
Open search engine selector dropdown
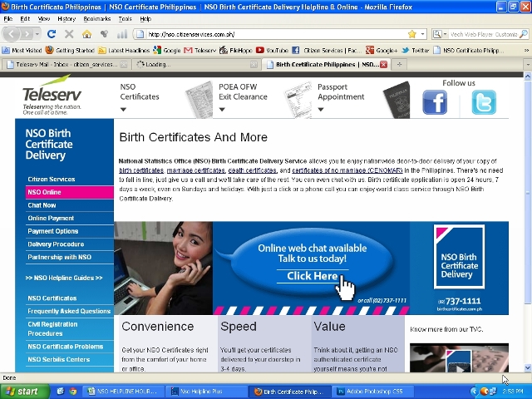(x=440, y=34)
